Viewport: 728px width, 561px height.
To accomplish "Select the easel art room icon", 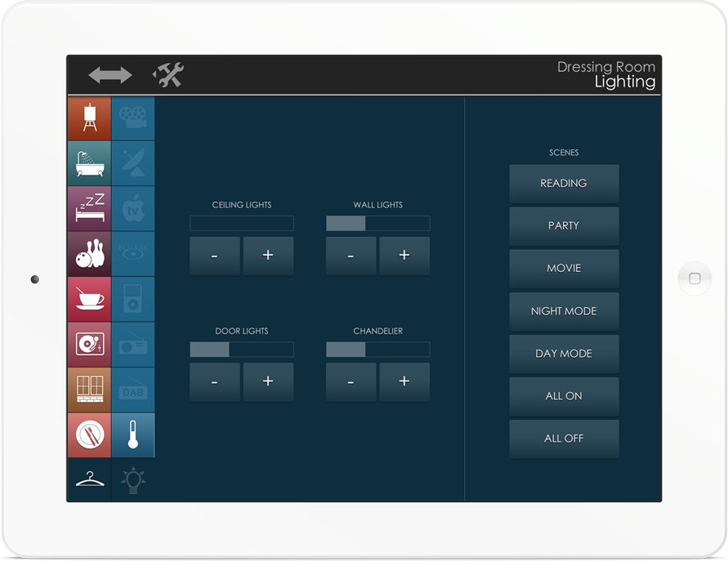I will pyautogui.click(x=89, y=119).
